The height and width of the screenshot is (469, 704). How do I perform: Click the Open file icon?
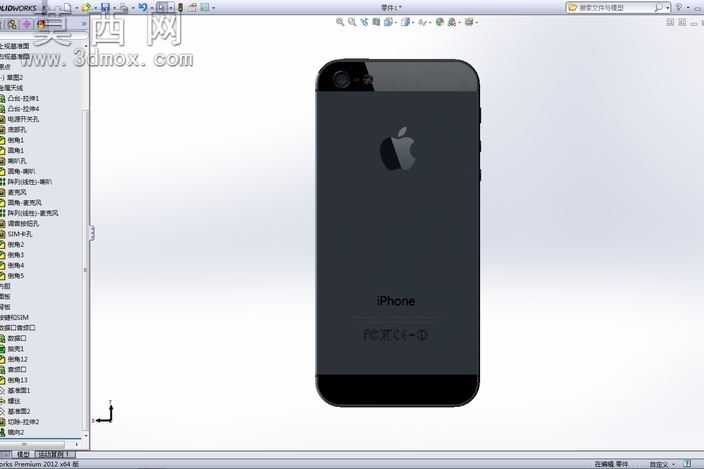86,7
